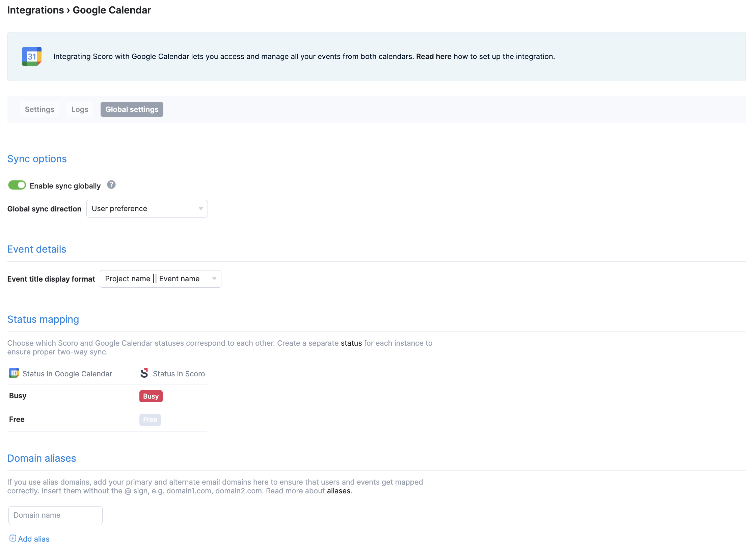
Task: Click Enable sync globally label
Action: [x=65, y=186]
